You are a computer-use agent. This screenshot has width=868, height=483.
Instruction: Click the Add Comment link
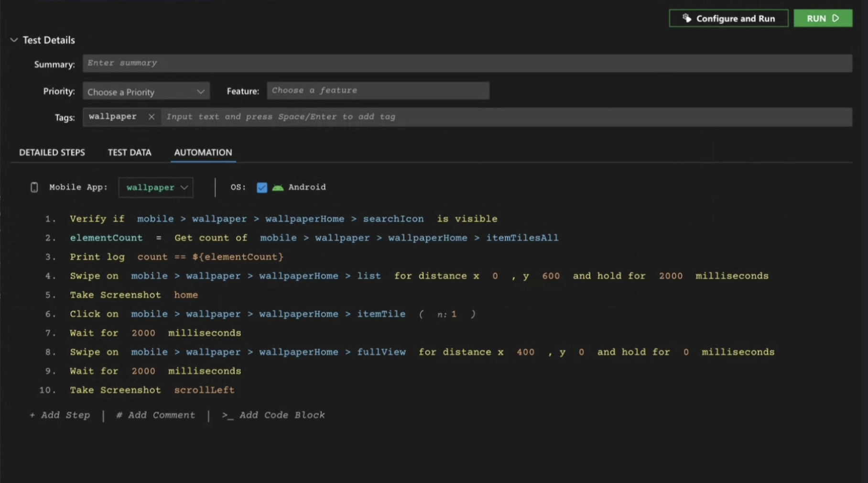pyautogui.click(x=156, y=415)
